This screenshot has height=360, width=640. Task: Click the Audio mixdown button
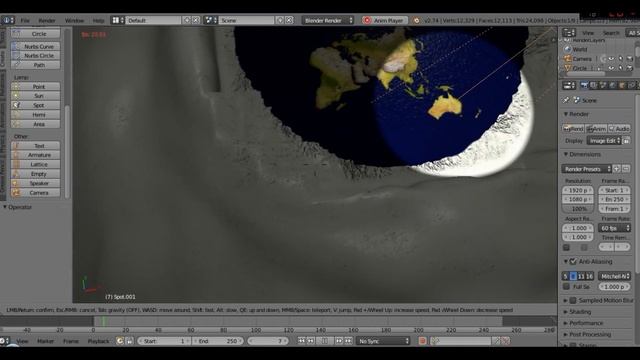[619, 129]
